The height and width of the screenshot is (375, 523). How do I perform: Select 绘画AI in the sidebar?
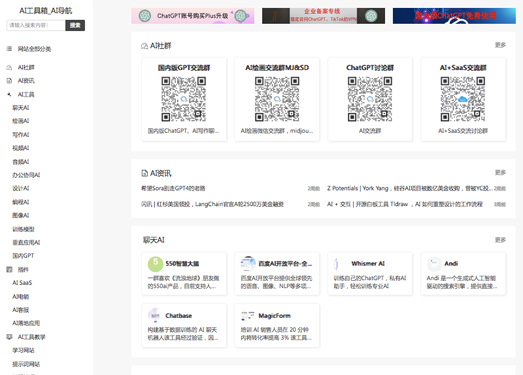click(x=21, y=121)
